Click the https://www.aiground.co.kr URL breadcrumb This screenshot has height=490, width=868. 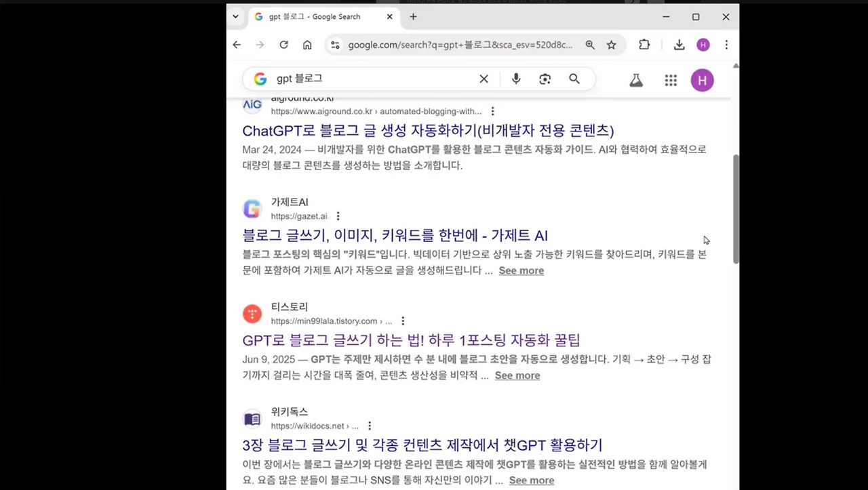[376, 111]
